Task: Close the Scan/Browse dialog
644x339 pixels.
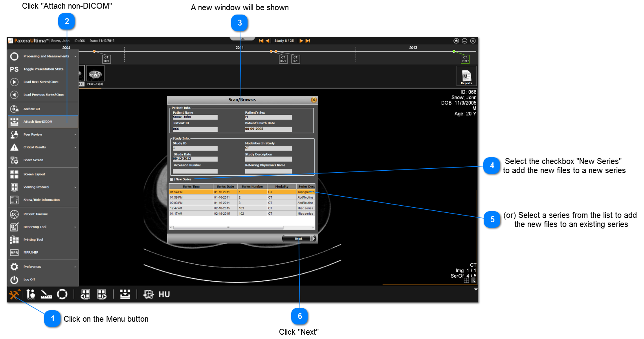Action: (314, 100)
